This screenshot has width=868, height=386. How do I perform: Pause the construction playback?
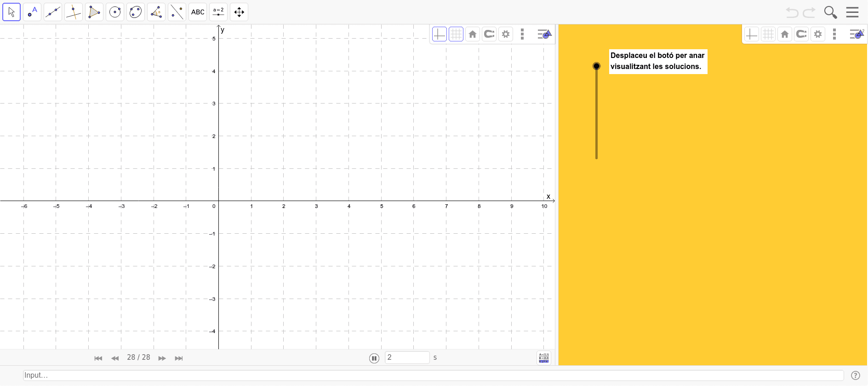tap(374, 358)
